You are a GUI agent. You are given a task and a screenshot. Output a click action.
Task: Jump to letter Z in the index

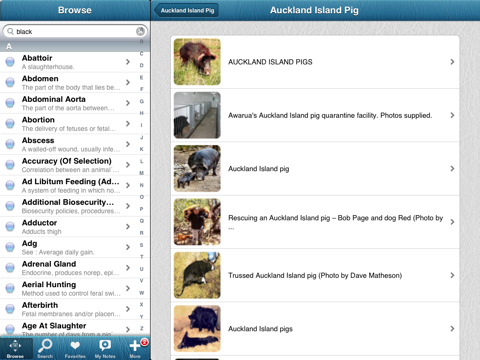[x=141, y=328]
